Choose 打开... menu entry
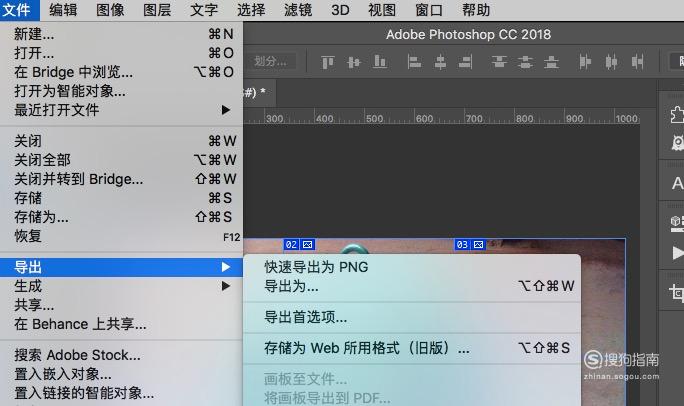The height and width of the screenshot is (406, 684). [x=121, y=53]
